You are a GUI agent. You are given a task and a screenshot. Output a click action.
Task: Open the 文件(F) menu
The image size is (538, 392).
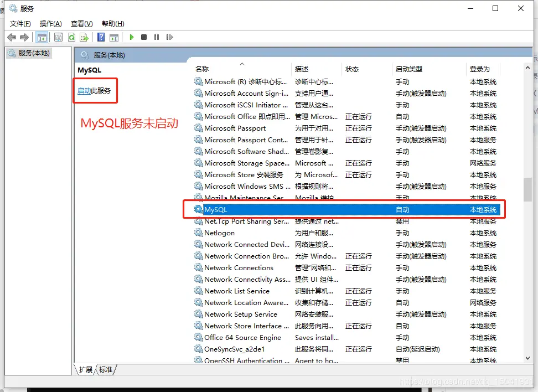click(20, 24)
